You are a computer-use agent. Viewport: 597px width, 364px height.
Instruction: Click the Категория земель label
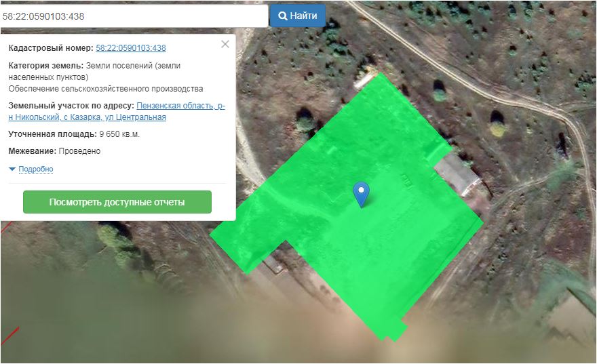pos(45,66)
